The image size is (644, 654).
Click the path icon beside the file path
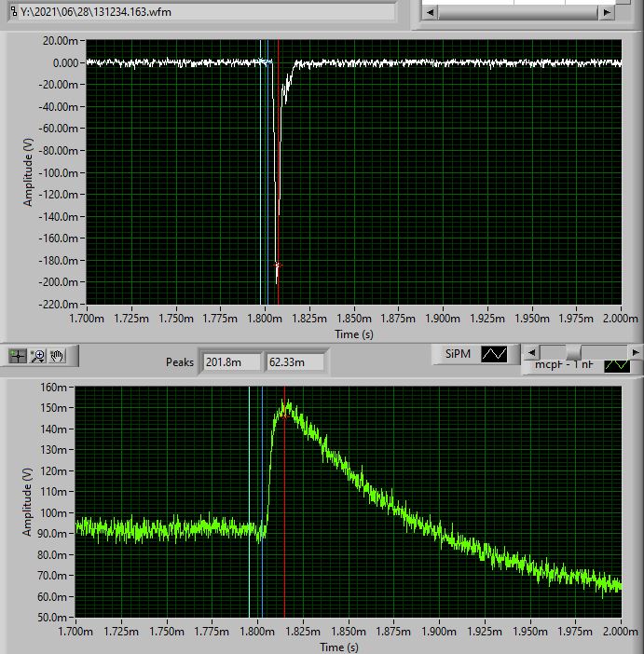tap(14, 11)
